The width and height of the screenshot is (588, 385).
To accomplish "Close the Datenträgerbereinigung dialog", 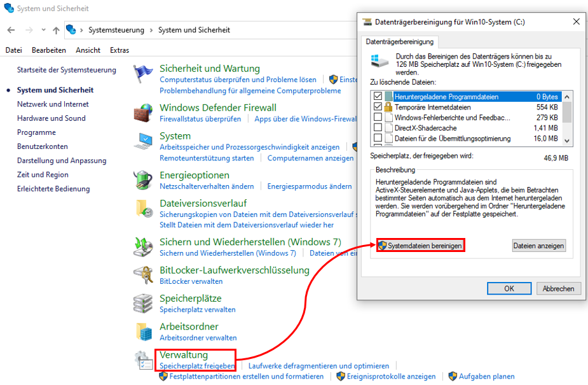I will (577, 22).
